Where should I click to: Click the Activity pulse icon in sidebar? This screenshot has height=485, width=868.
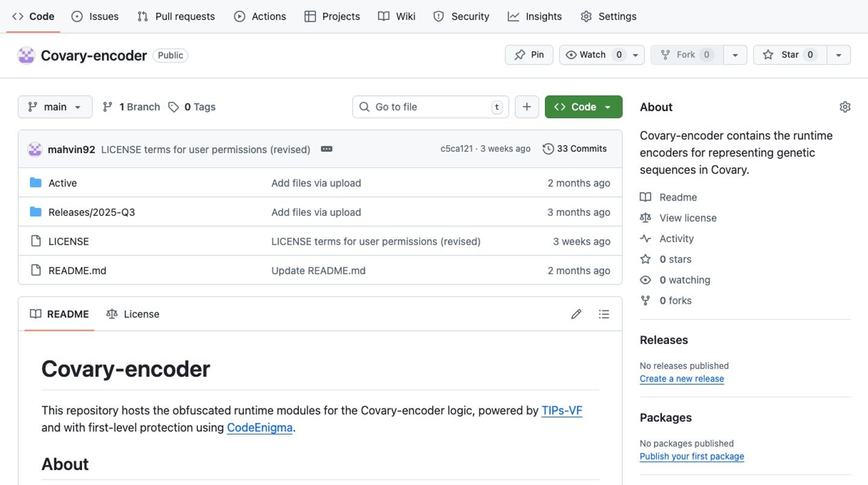(646, 239)
